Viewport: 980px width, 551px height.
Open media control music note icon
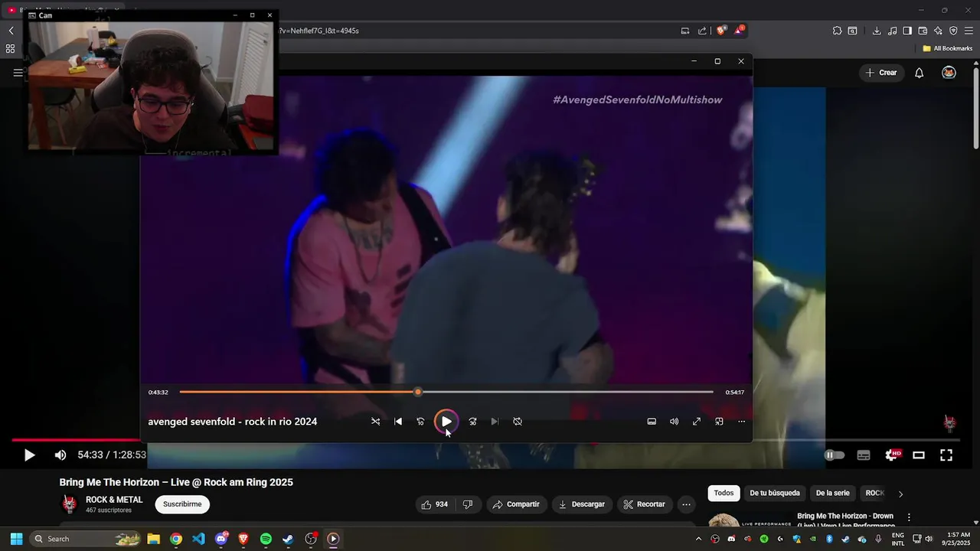(892, 31)
